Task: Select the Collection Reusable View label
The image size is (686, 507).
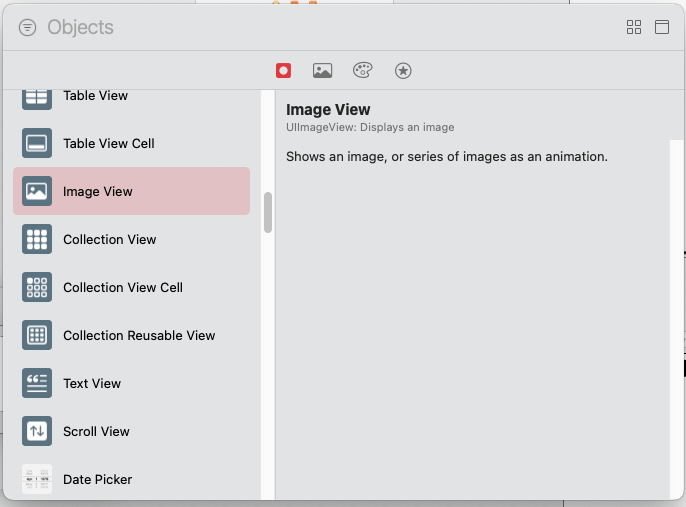Action: point(139,336)
